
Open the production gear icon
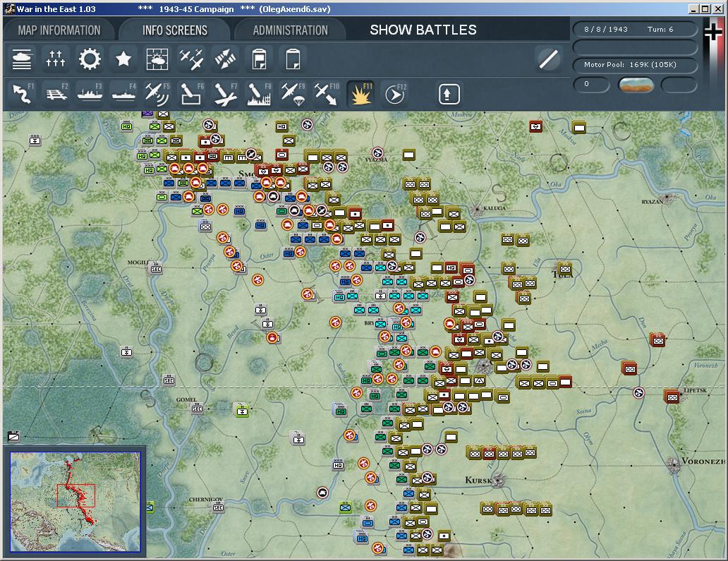[x=90, y=59]
